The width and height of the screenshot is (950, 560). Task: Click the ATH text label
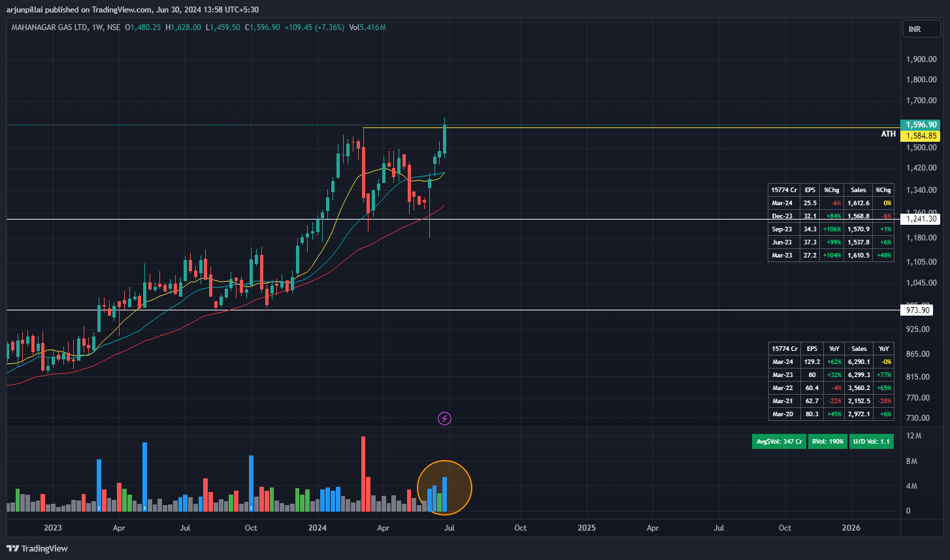[x=888, y=134]
